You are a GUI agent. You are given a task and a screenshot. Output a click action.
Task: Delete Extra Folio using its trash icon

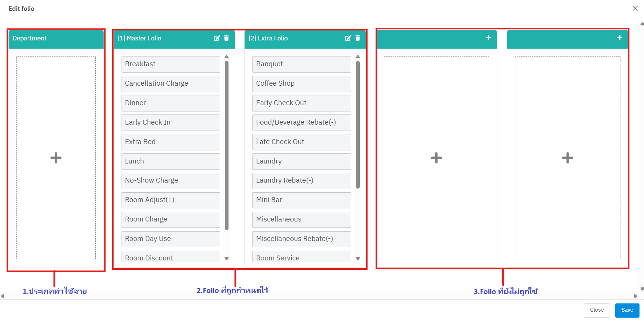(x=358, y=38)
